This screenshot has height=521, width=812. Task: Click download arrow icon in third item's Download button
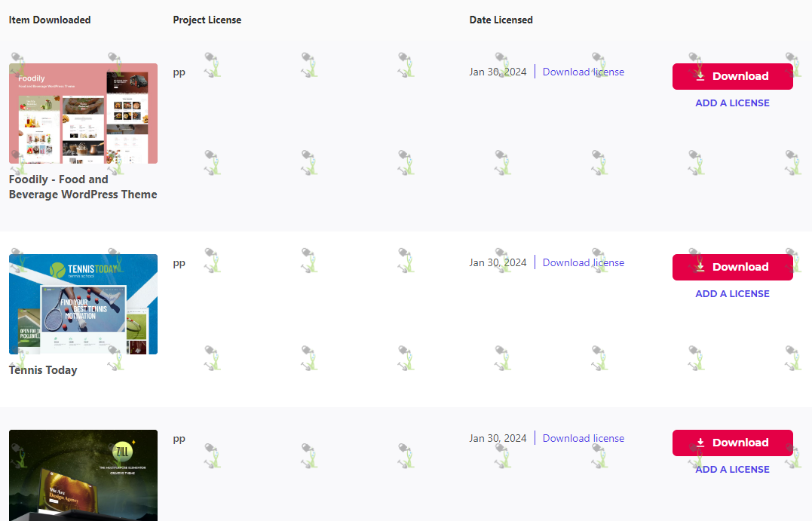[700, 443]
